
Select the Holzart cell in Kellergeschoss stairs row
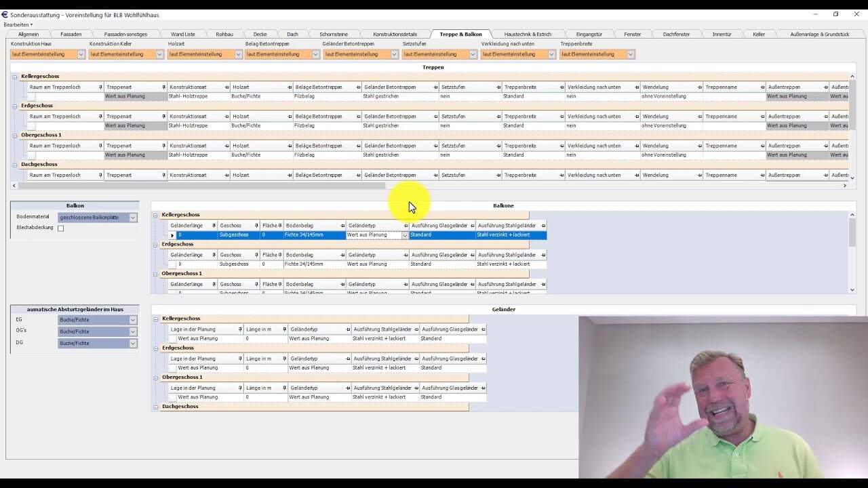[x=260, y=96]
